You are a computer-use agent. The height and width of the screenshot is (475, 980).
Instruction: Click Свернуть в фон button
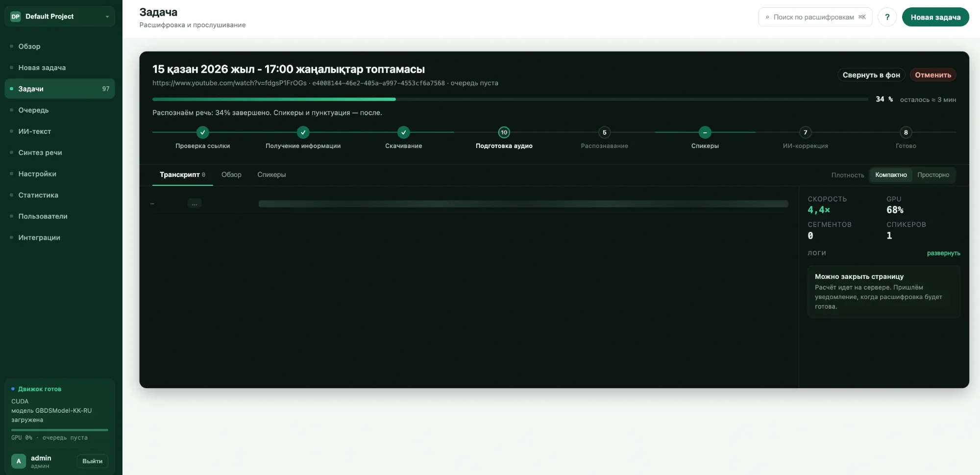(x=871, y=75)
